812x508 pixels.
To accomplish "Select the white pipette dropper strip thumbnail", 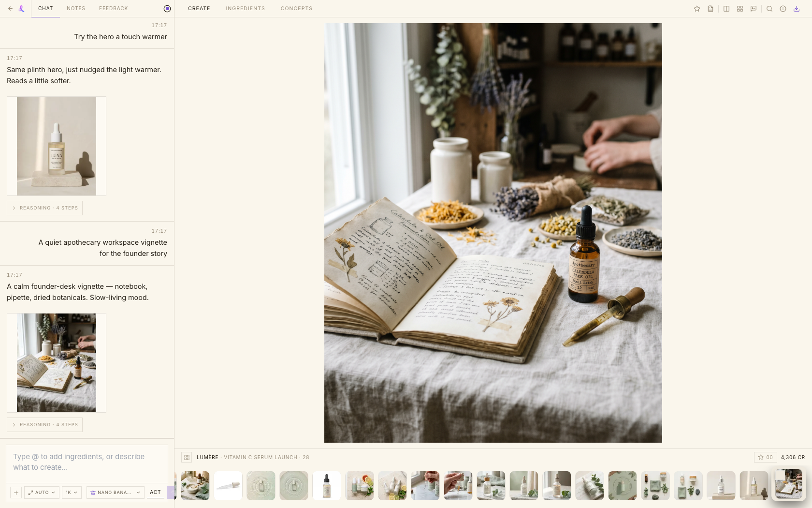I will point(228,486).
